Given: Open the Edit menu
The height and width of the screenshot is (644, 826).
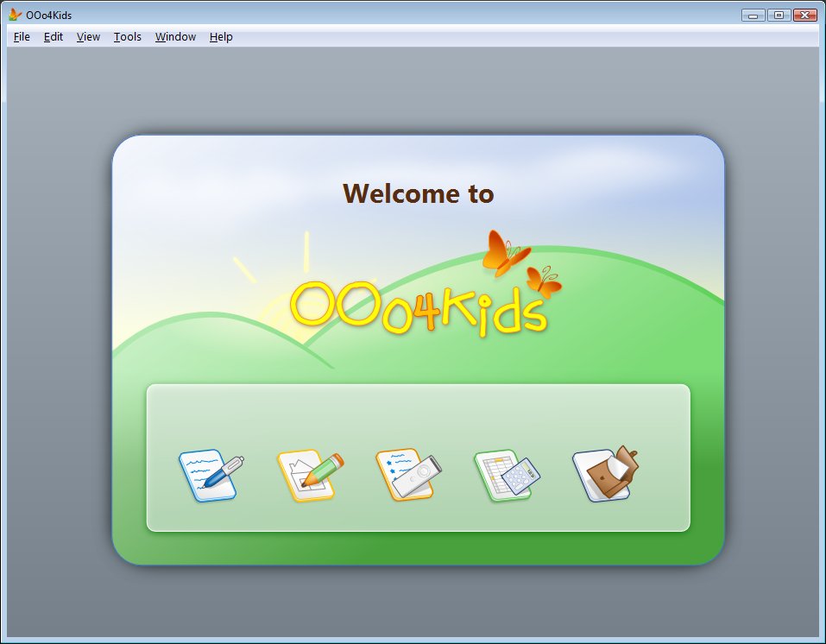Looking at the screenshot, I should pyautogui.click(x=54, y=37).
